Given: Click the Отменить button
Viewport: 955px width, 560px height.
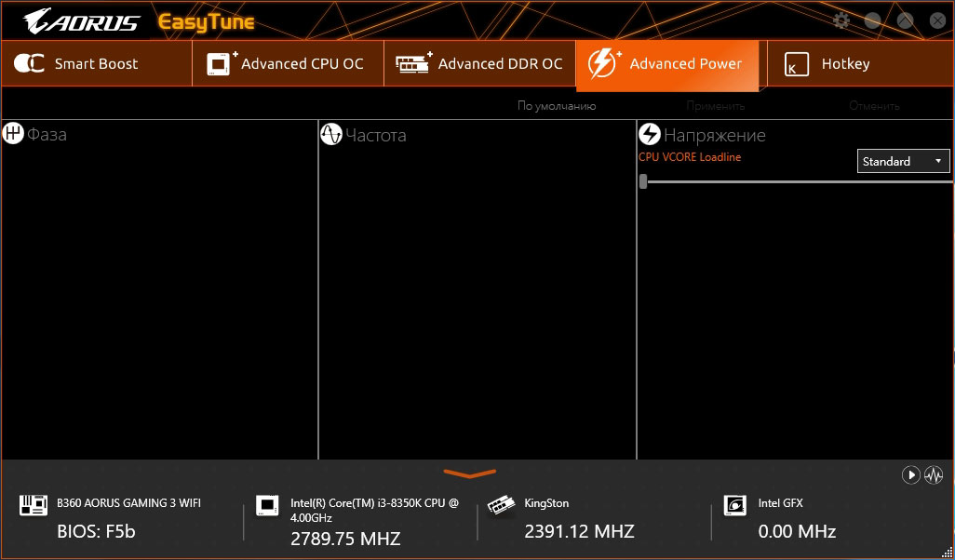Looking at the screenshot, I should pos(875,106).
